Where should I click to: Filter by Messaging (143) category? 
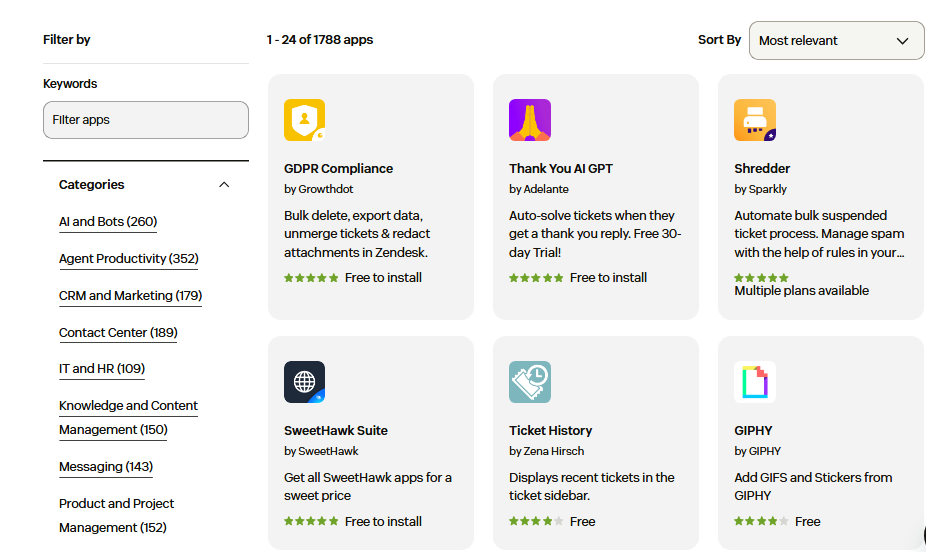[106, 467]
